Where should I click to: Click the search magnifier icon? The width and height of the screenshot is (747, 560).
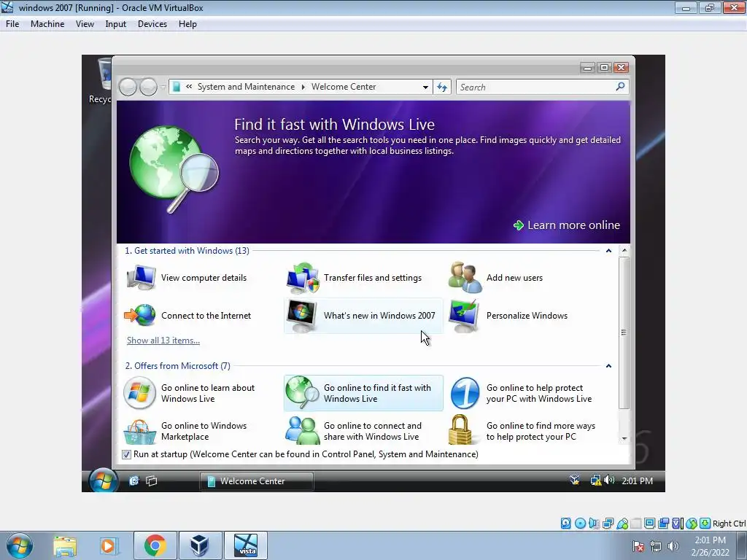620,87
